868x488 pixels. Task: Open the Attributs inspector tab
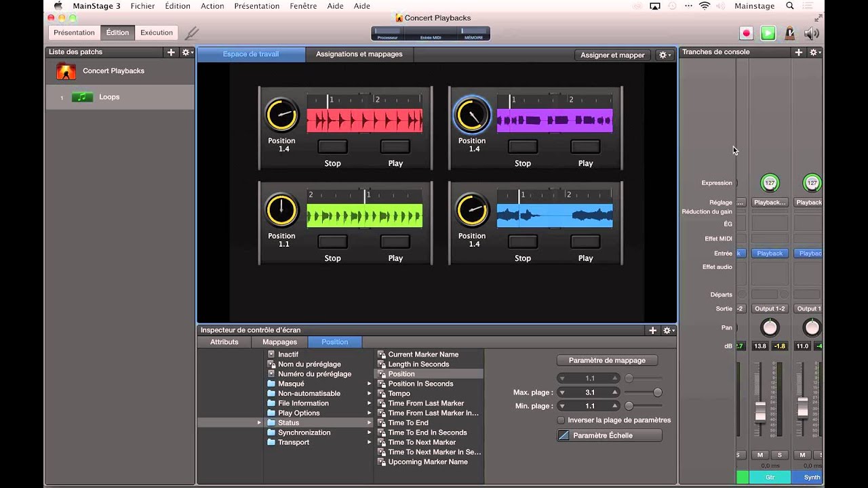(x=224, y=342)
